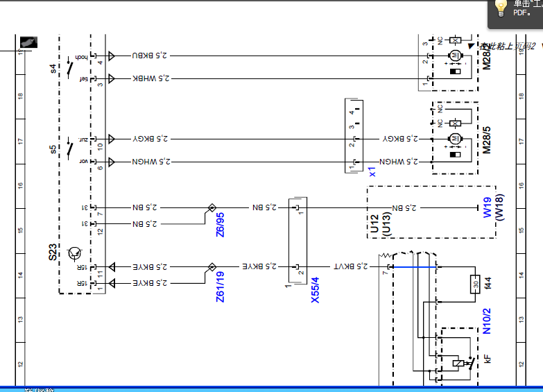
Task: Click the 2,5 BKBU wire label
Action: click(x=149, y=56)
